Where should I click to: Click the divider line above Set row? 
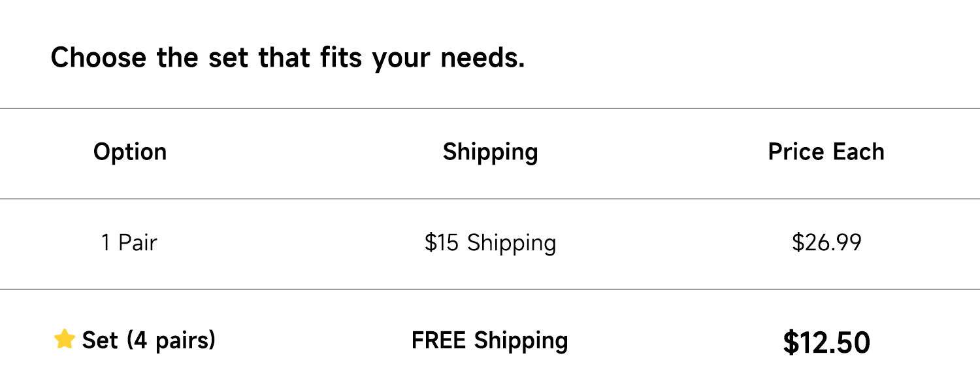(490, 289)
